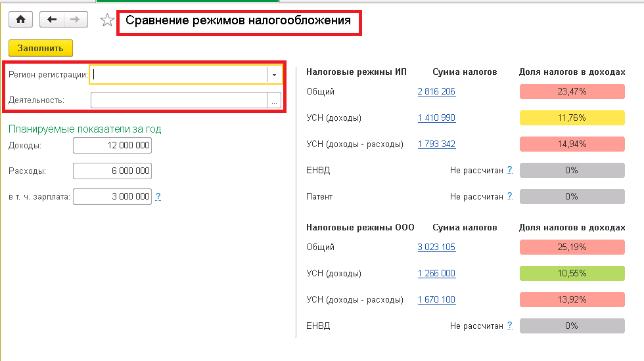Click the yellow 11,76% share bar

(x=572, y=118)
